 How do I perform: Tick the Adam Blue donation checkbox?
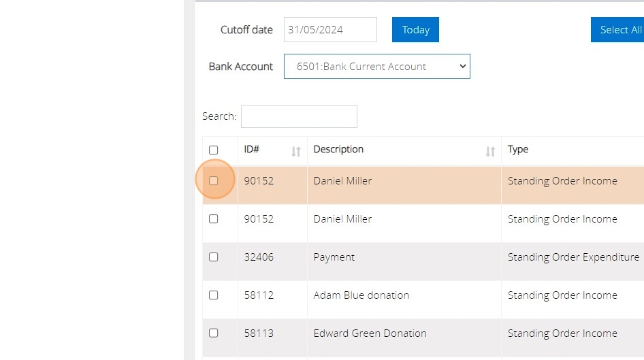coord(214,295)
